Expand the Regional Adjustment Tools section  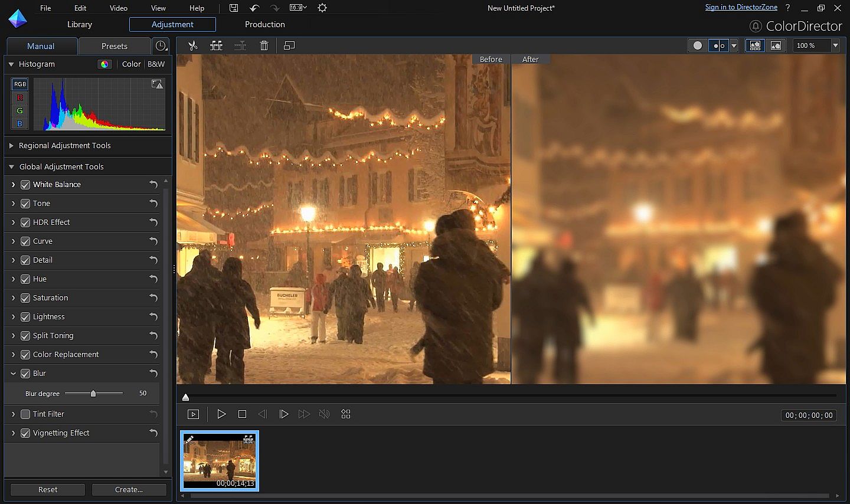pyautogui.click(x=11, y=146)
